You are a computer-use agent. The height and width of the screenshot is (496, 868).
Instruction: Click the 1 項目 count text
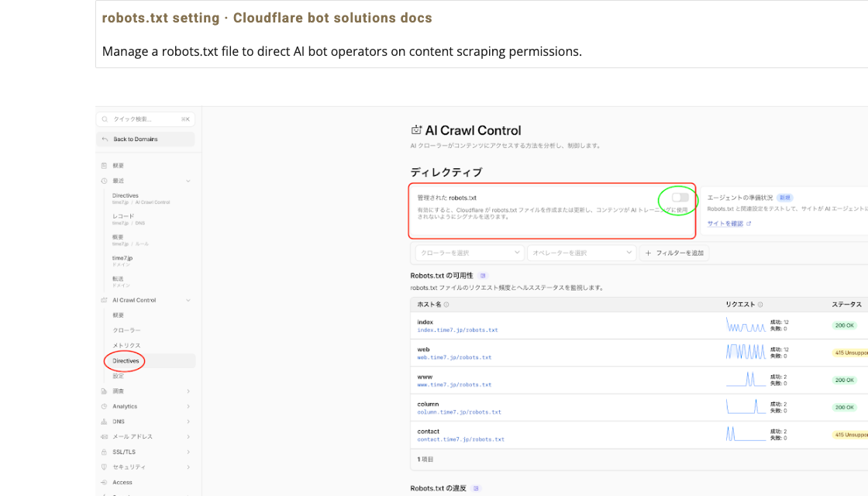pyautogui.click(x=425, y=460)
